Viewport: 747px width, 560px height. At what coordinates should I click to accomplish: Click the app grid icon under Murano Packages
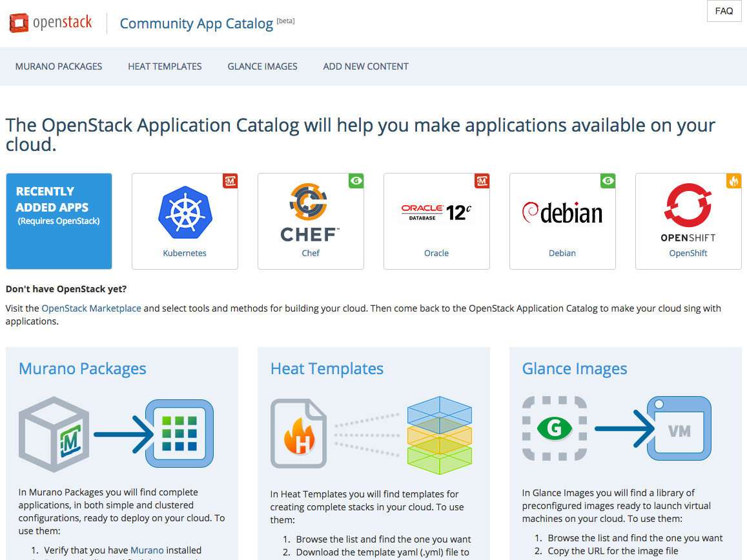pyautogui.click(x=179, y=434)
